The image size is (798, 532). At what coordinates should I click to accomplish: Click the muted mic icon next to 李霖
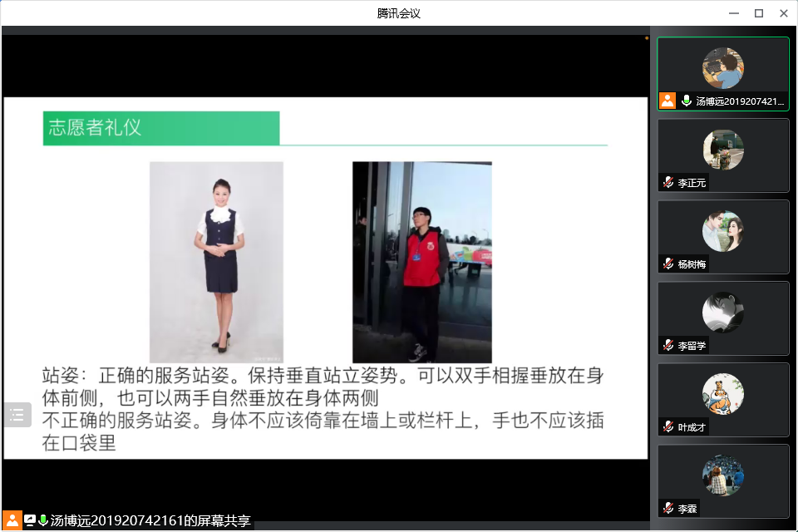coord(667,508)
